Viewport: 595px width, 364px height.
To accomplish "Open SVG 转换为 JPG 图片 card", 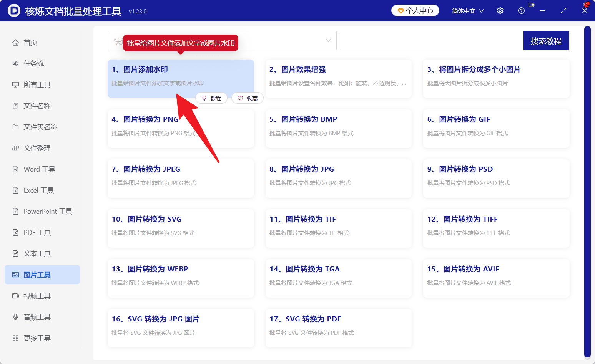I will pos(181,328).
